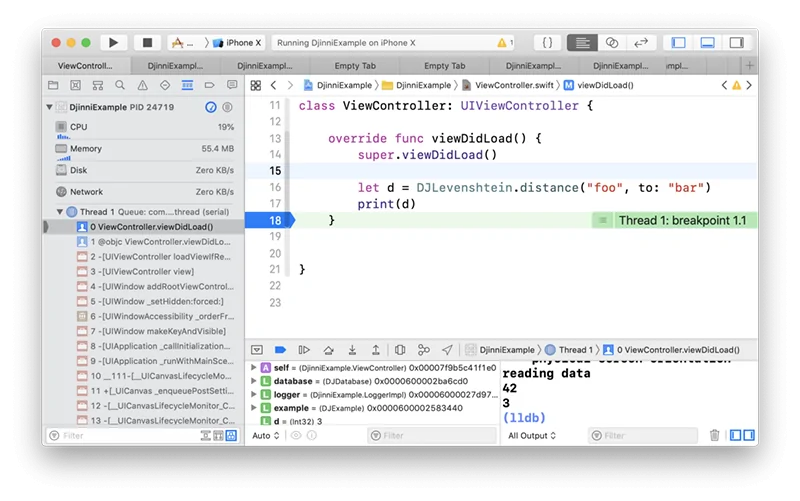Open the Debug View Hierarchy tool
This screenshot has height=501, width=800.
(x=400, y=350)
